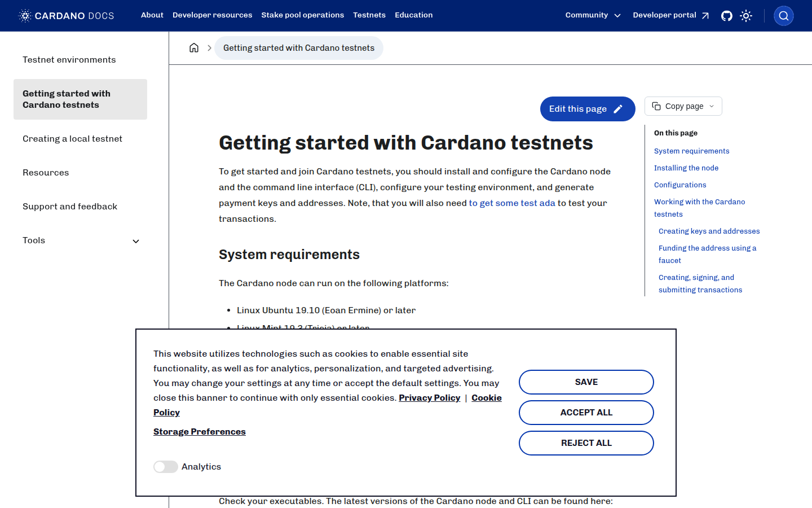Select Support and feedback in the sidebar
Viewport: 812px width, 508px height.
tap(80, 207)
